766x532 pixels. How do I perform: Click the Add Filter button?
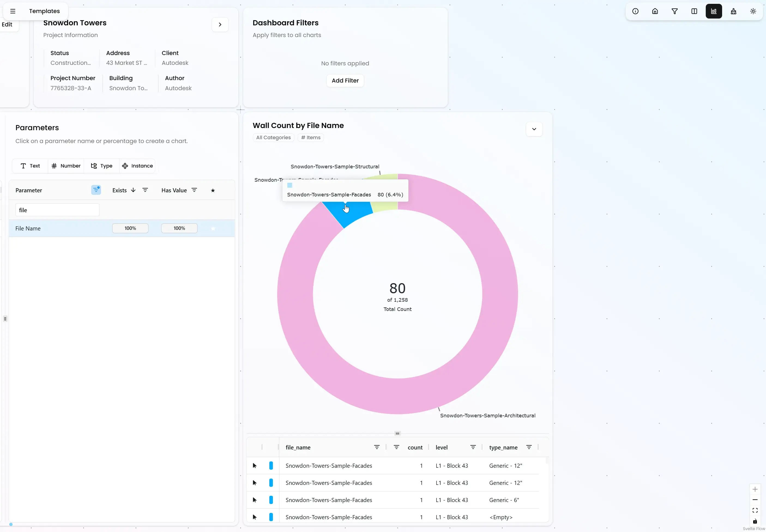coord(345,80)
